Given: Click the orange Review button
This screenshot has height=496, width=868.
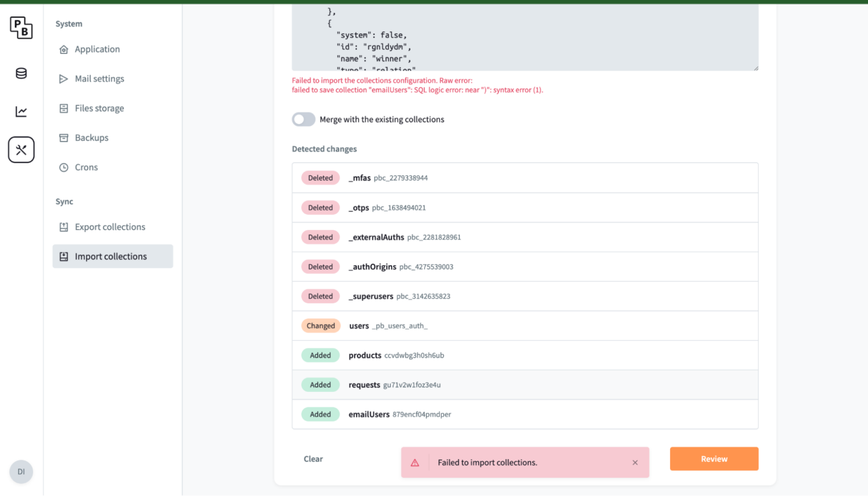Looking at the screenshot, I should [x=714, y=459].
